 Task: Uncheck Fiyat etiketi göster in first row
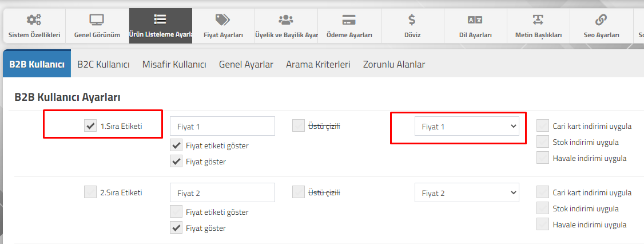pyautogui.click(x=176, y=145)
